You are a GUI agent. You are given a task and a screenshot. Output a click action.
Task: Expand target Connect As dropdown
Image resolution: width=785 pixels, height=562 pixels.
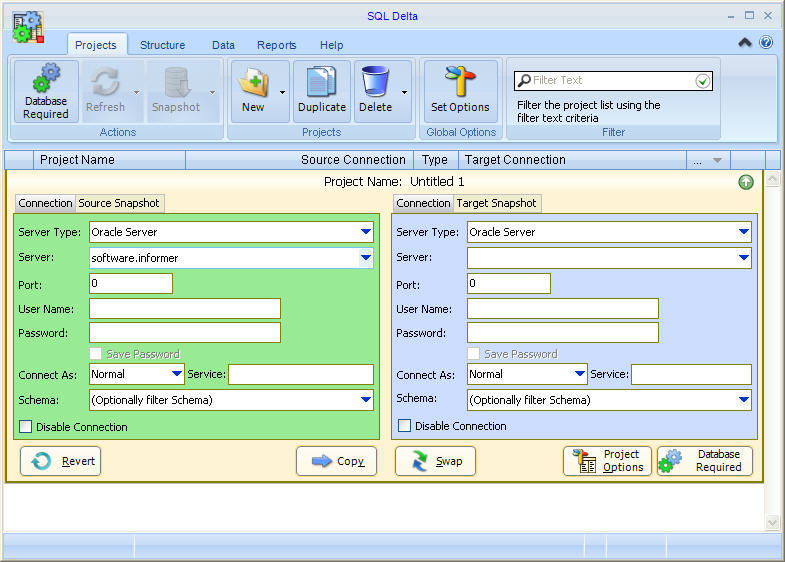click(580, 374)
